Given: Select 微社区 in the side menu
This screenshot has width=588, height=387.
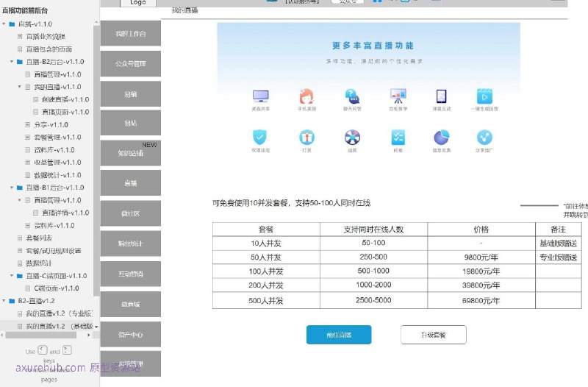Looking at the screenshot, I should tap(131, 213).
